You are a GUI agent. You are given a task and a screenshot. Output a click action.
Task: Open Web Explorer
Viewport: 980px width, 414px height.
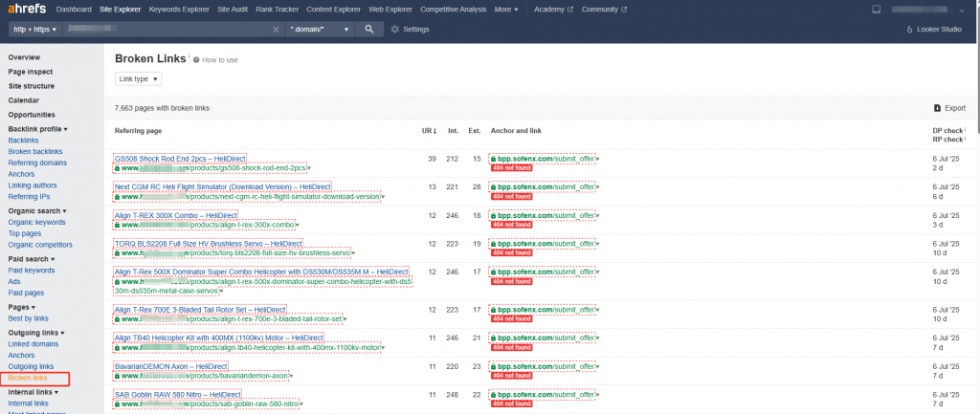tap(390, 10)
